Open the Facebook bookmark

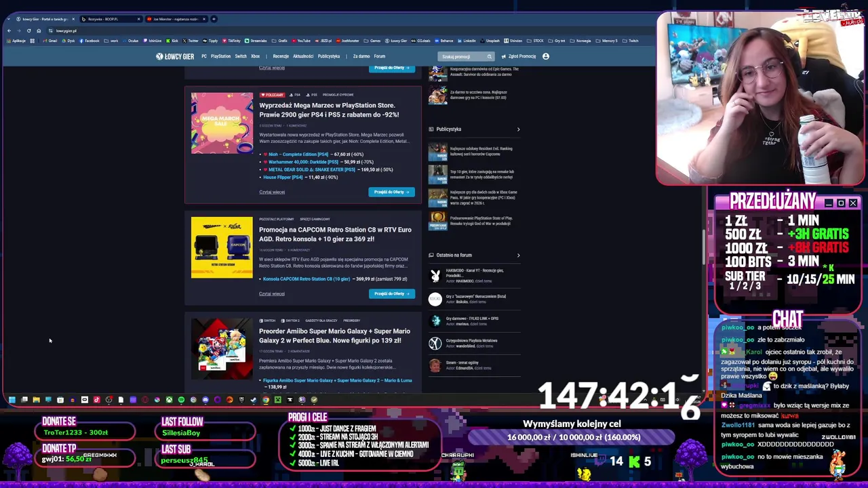click(x=90, y=41)
